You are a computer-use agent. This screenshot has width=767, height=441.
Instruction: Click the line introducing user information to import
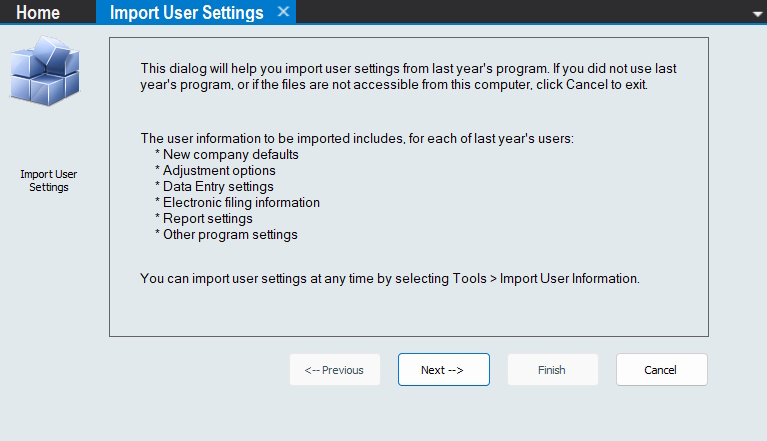click(357, 139)
